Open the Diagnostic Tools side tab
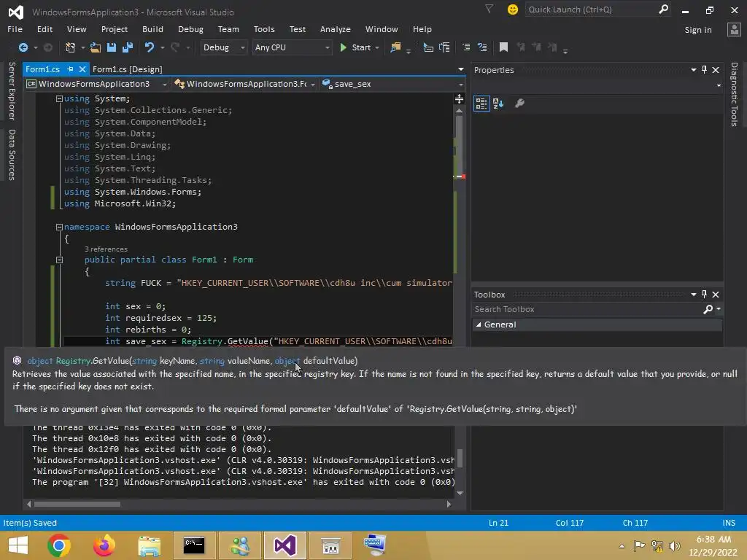Viewport: 747px width, 560px height. [734, 94]
